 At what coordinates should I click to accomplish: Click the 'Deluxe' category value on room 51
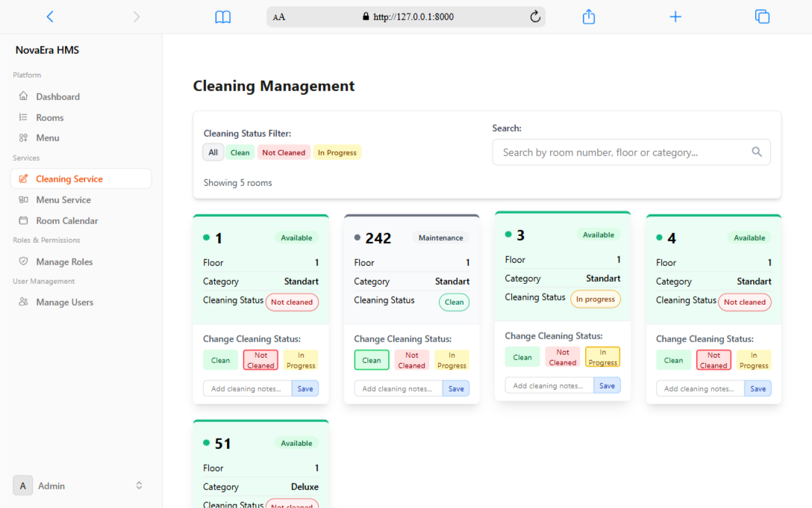(x=304, y=487)
